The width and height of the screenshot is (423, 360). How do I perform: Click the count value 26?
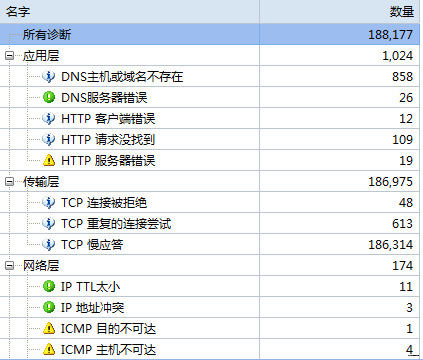(x=406, y=98)
